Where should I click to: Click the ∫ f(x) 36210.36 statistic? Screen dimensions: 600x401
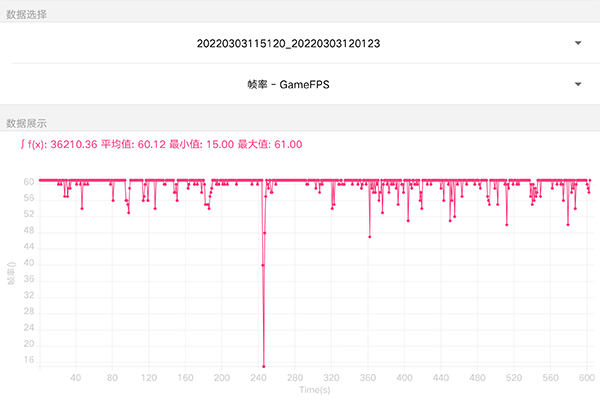(x=58, y=145)
